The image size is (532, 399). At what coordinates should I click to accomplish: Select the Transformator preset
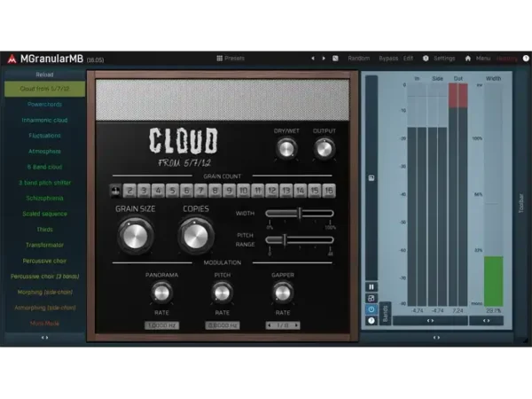pos(45,245)
